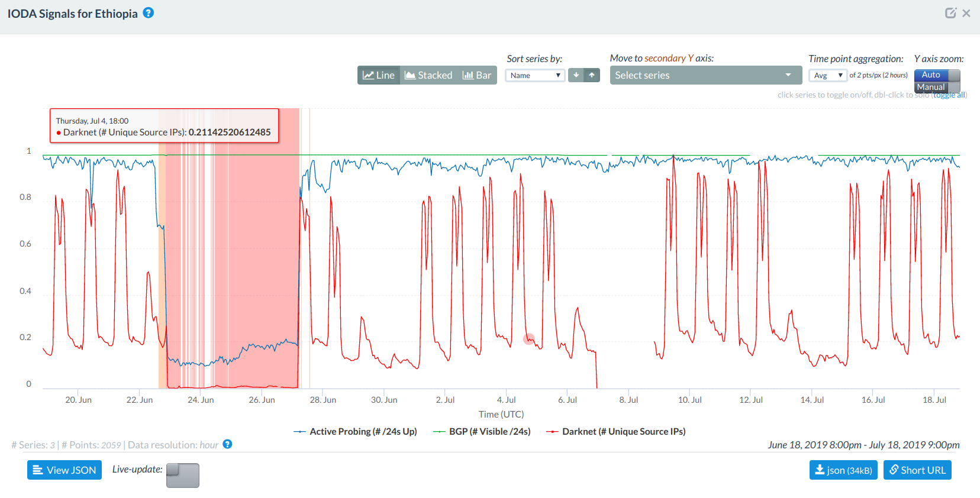Sort series in ascending order arrow
Image resolution: width=980 pixels, height=498 pixels.
[592, 75]
